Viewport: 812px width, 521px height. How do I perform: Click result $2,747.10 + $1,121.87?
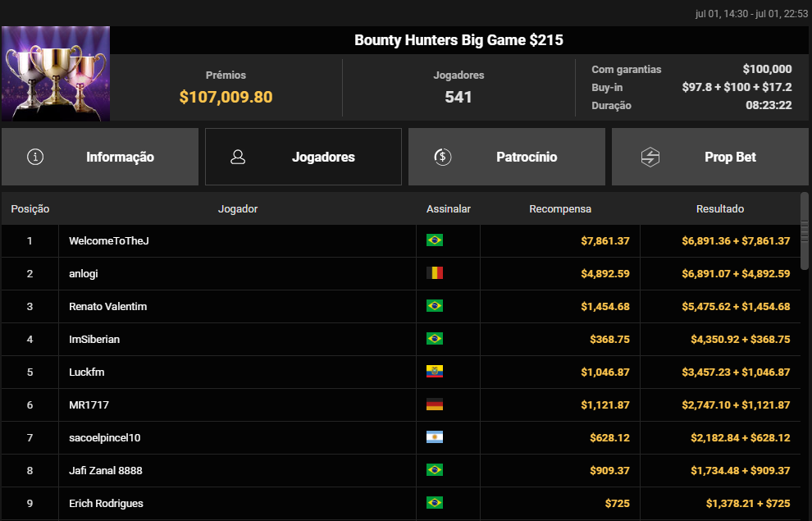tap(736, 405)
